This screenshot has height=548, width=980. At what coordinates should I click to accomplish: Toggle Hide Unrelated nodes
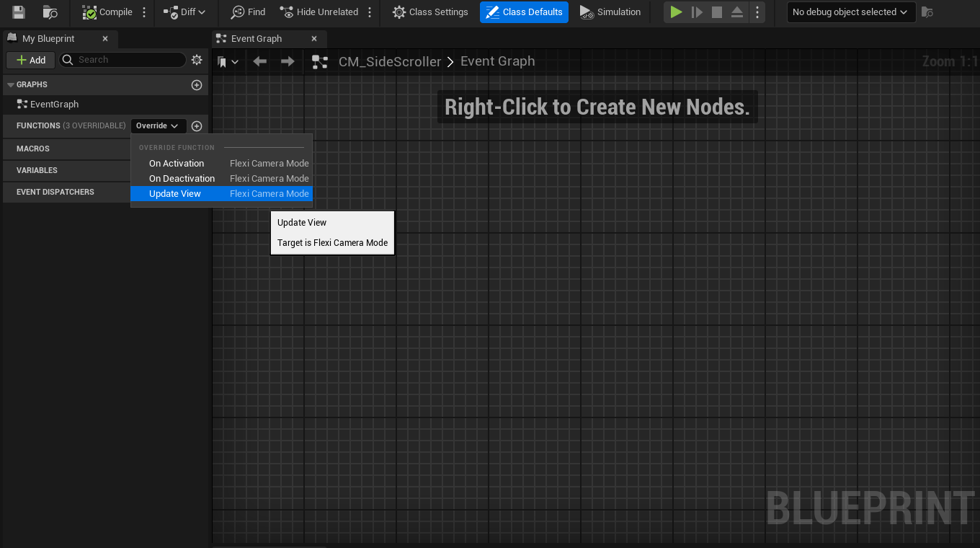[319, 12]
